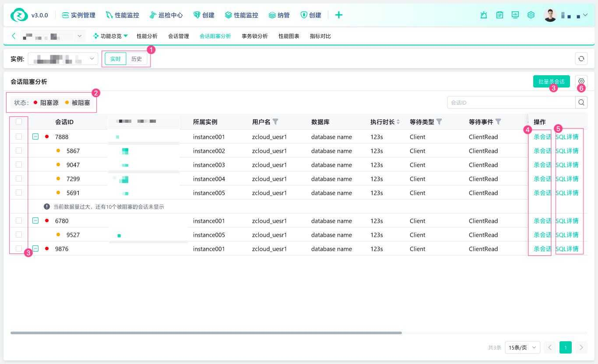Open the global settings gear in top header
Image resolution: width=598 pixels, height=364 pixels.
pos(531,15)
